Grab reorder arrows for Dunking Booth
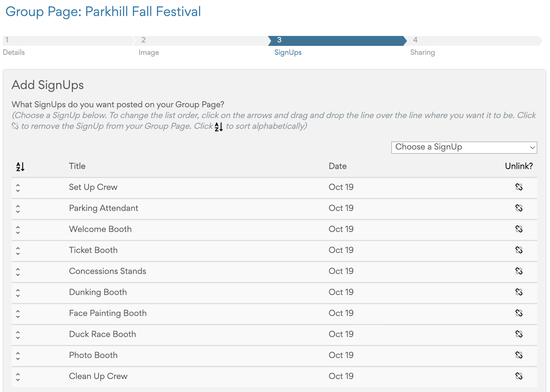 [18, 293]
